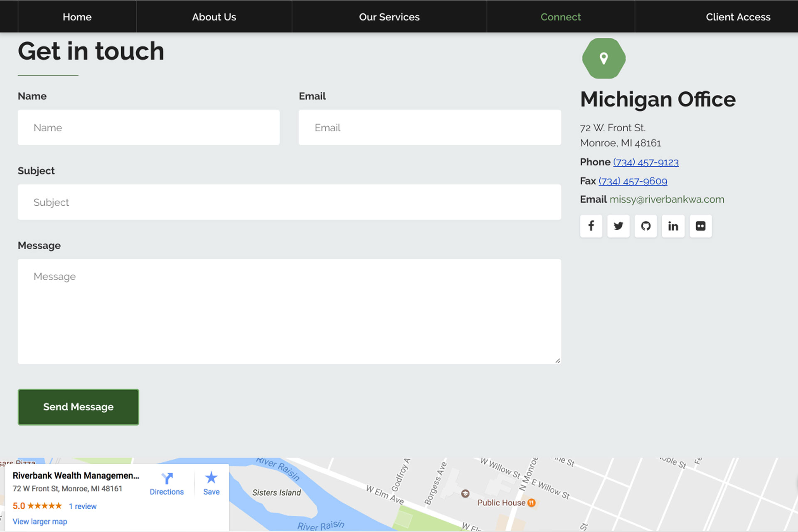
Task: Click the Public House restaurant marker
Action: tap(532, 503)
